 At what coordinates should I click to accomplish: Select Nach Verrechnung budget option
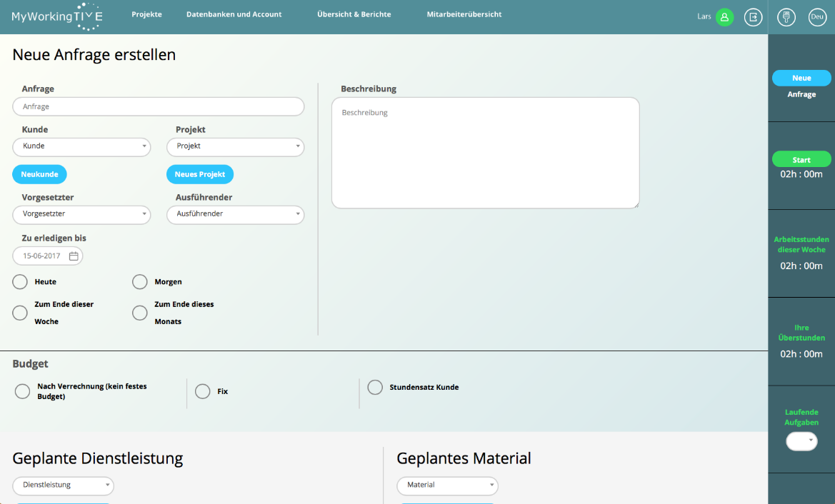pos(22,391)
